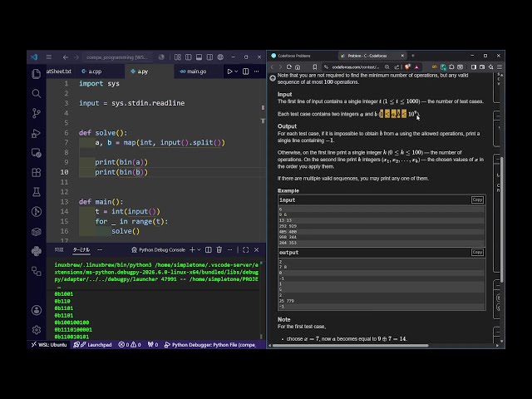Screen dimensions: 532x399
Task: Bookmark the page in the browser
Action: (x=315, y=67)
